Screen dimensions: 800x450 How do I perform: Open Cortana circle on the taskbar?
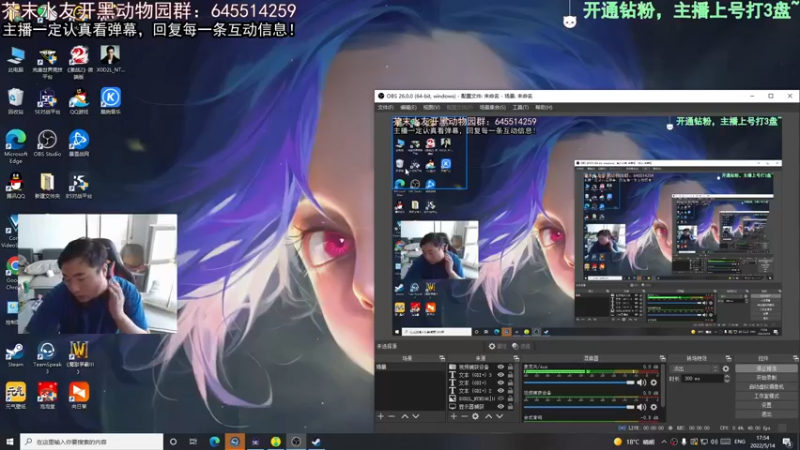click(x=173, y=441)
